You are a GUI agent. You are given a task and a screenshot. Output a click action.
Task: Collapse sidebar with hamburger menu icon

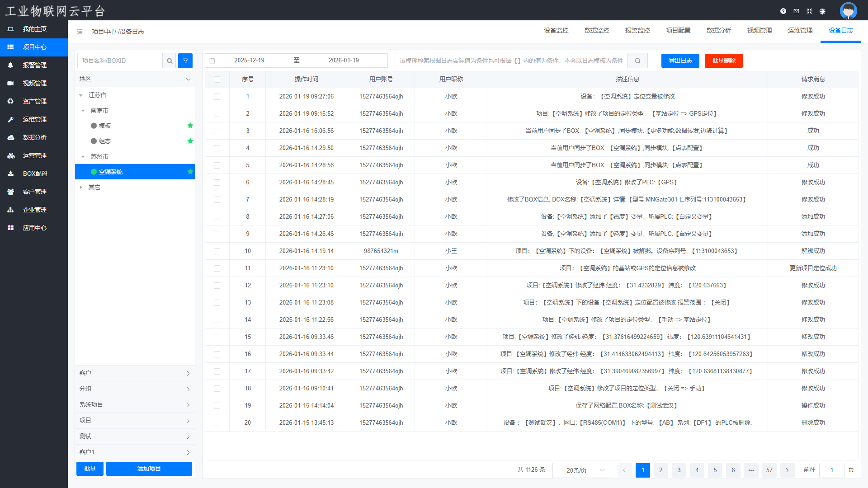pos(80,32)
